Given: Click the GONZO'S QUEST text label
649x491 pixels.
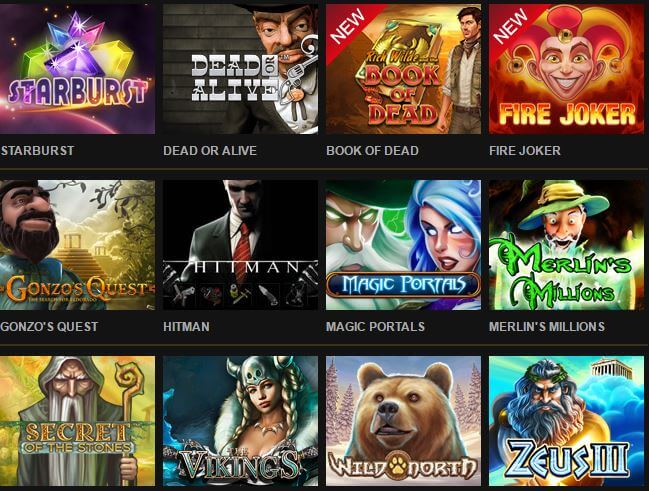Looking at the screenshot, I should [x=49, y=327].
